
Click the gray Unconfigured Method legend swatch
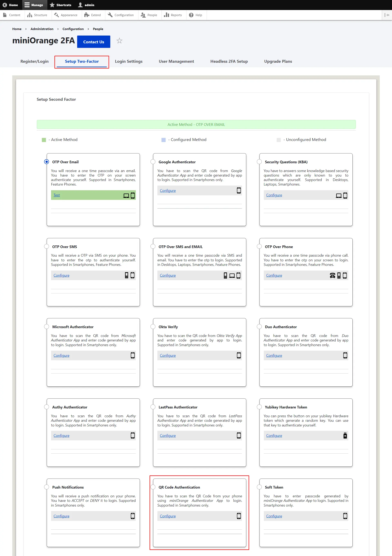[x=279, y=140]
